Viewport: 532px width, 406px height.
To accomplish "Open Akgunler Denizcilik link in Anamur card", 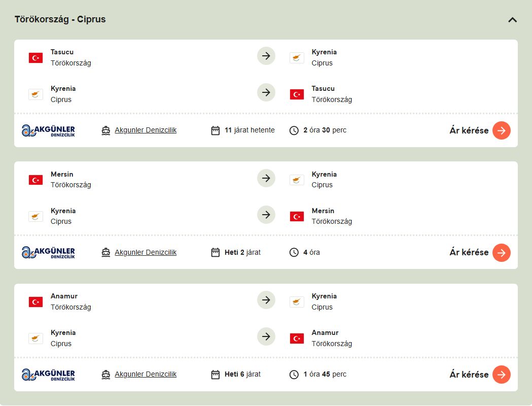I will (x=146, y=375).
